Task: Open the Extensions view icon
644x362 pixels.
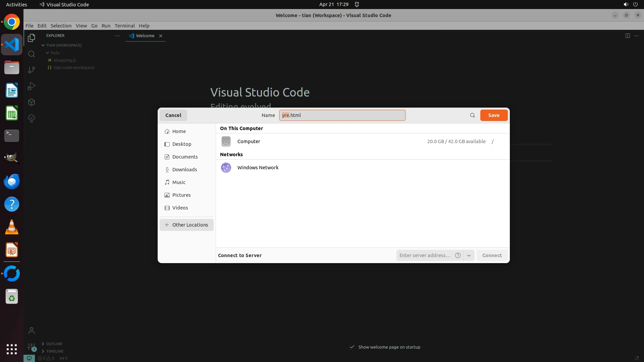Action: pyautogui.click(x=32, y=102)
